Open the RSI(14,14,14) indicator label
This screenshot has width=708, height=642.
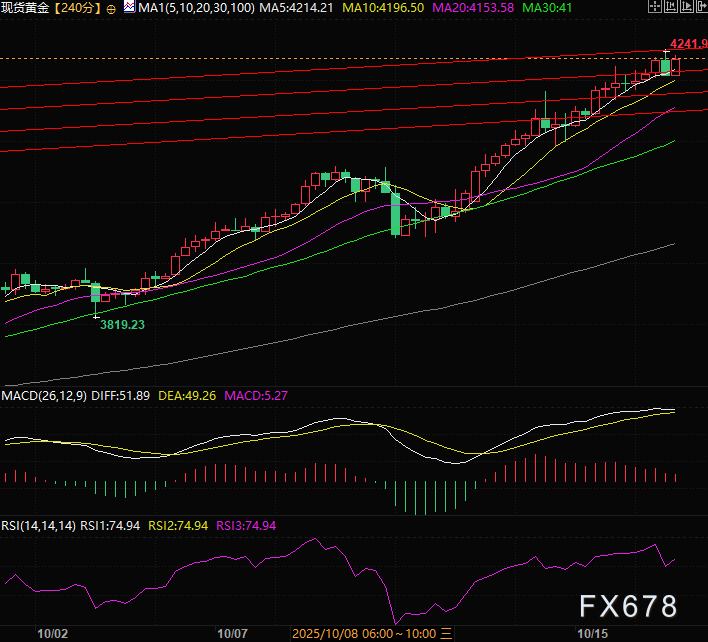[38, 524]
